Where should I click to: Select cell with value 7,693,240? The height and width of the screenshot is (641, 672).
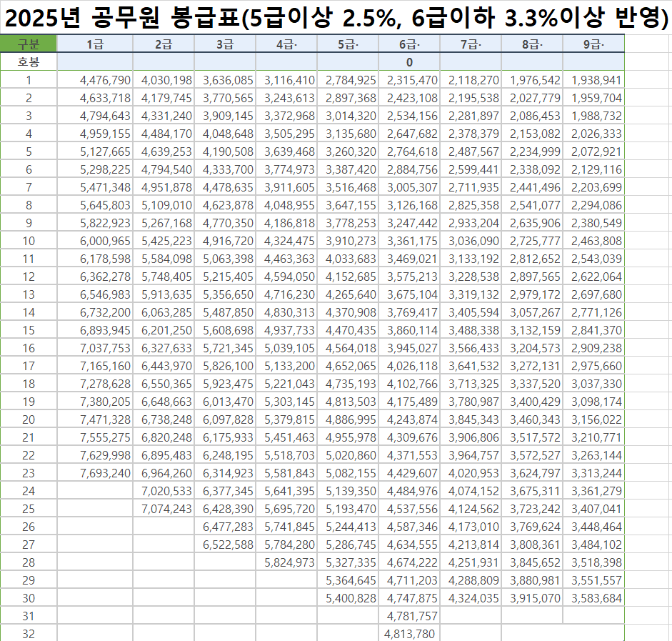click(95, 473)
